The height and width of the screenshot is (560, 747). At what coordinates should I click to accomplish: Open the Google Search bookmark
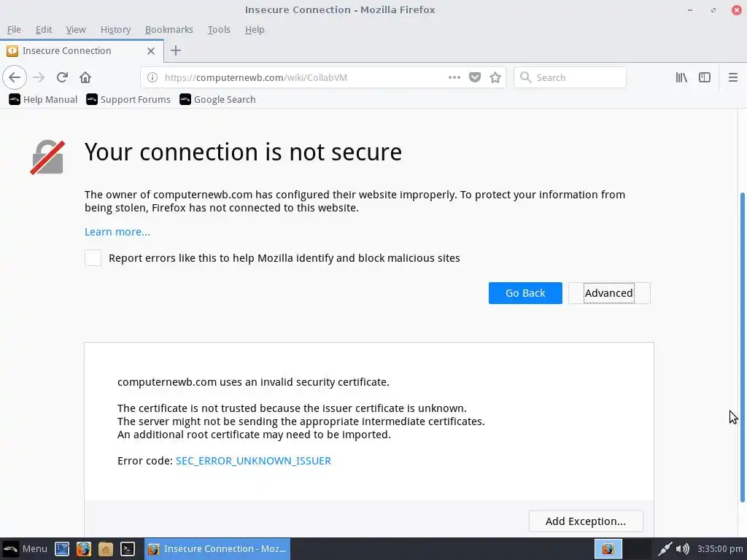pyautogui.click(x=217, y=99)
